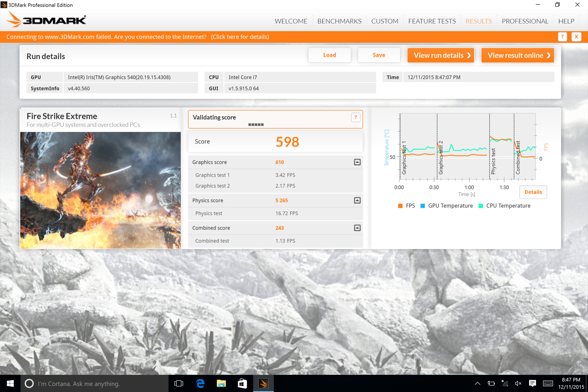The height and width of the screenshot is (392, 588).
Task: Launch Microsoft Edge from taskbar
Action: (200, 384)
